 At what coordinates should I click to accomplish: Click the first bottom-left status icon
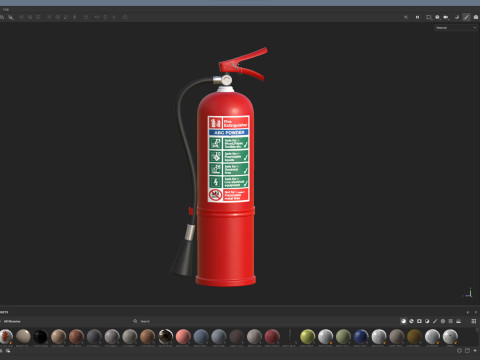coord(2,351)
